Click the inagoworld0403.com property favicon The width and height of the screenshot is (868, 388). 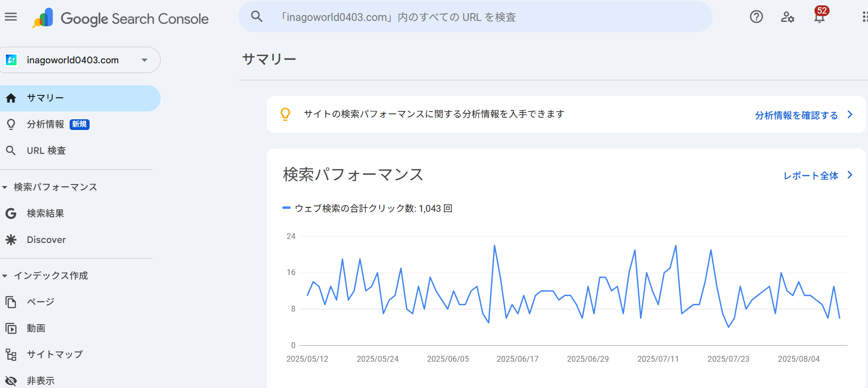tap(11, 60)
